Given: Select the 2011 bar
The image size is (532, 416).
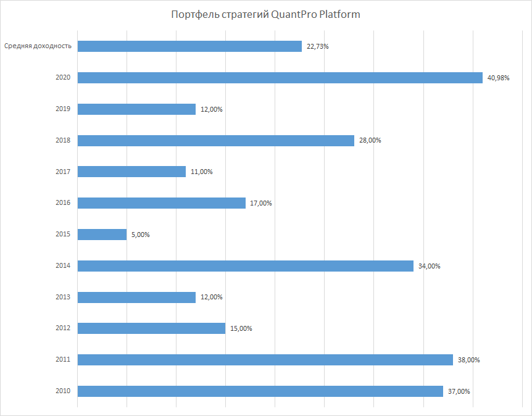Looking at the screenshot, I should tap(265, 360).
